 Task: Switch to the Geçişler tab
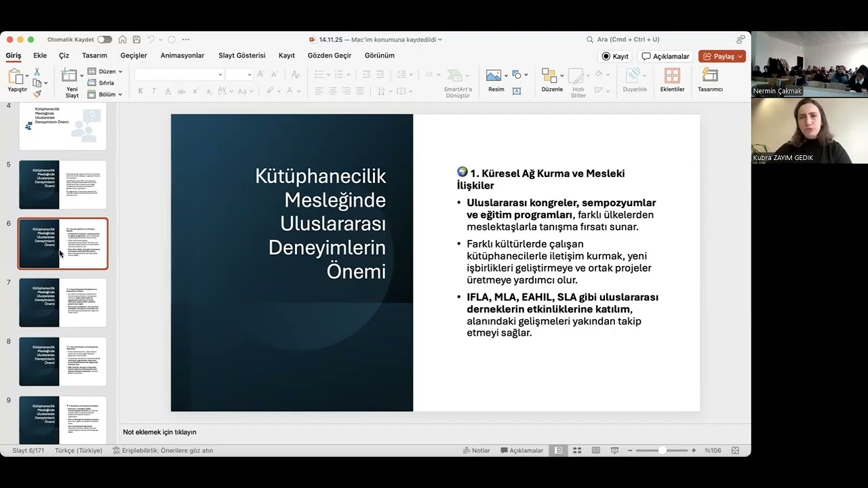tap(134, 56)
